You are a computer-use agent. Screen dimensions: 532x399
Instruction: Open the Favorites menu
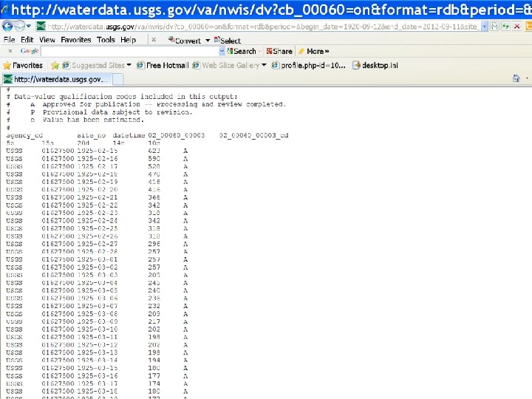pyautogui.click(x=76, y=40)
